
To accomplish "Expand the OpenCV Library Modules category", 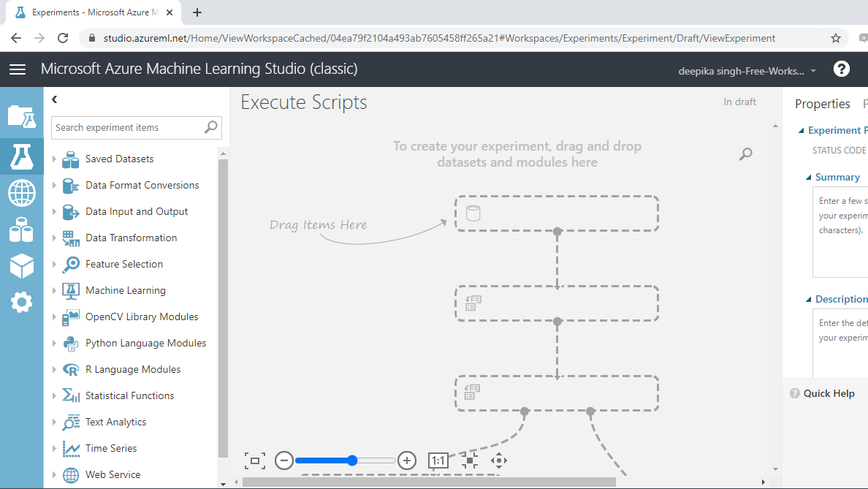I will click(x=54, y=316).
